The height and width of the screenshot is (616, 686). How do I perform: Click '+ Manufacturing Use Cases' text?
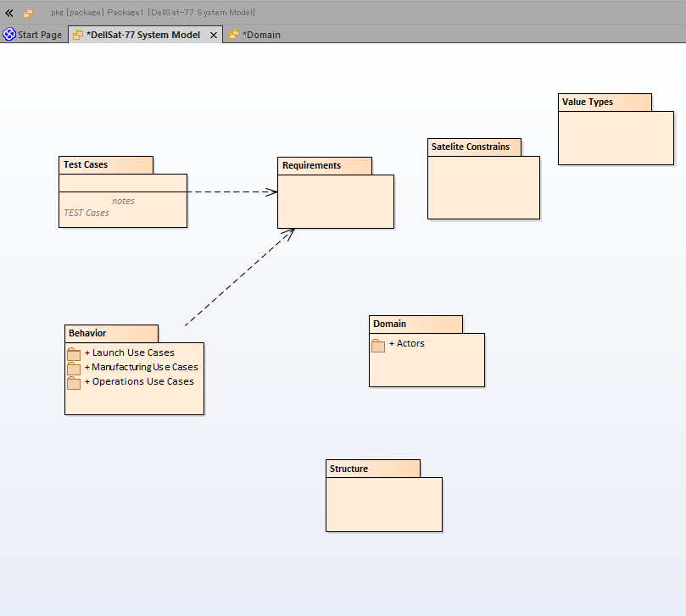pos(142,367)
